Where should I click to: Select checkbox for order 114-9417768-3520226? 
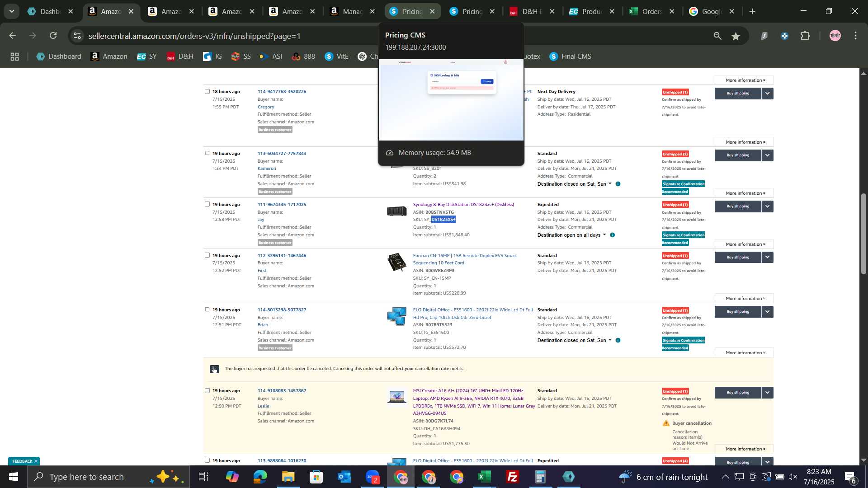click(x=207, y=91)
